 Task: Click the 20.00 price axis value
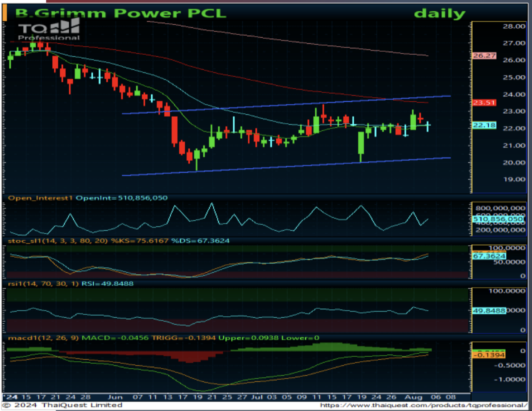click(x=514, y=162)
